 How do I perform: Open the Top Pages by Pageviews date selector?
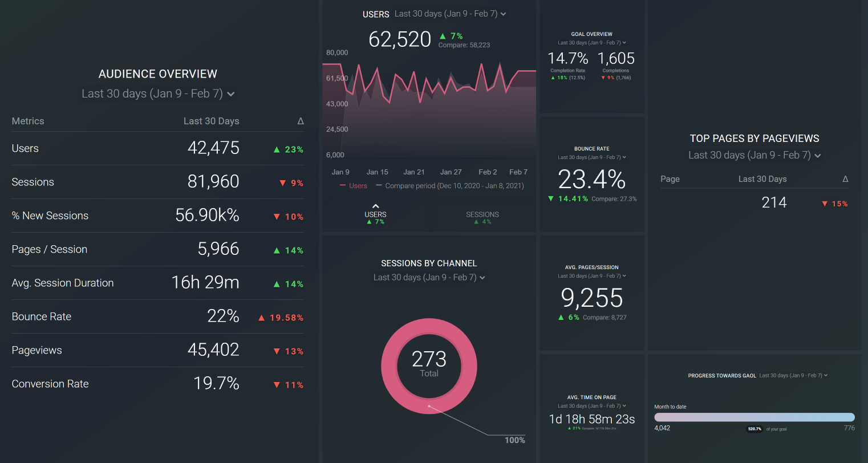click(x=754, y=155)
